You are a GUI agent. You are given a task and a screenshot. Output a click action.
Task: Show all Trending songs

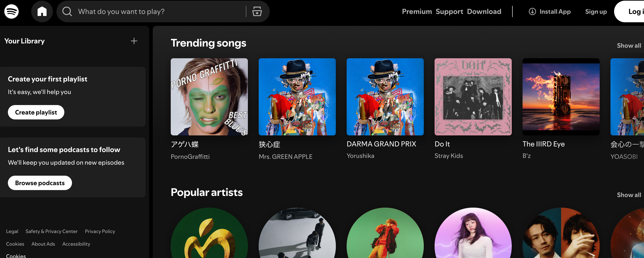pos(629,45)
